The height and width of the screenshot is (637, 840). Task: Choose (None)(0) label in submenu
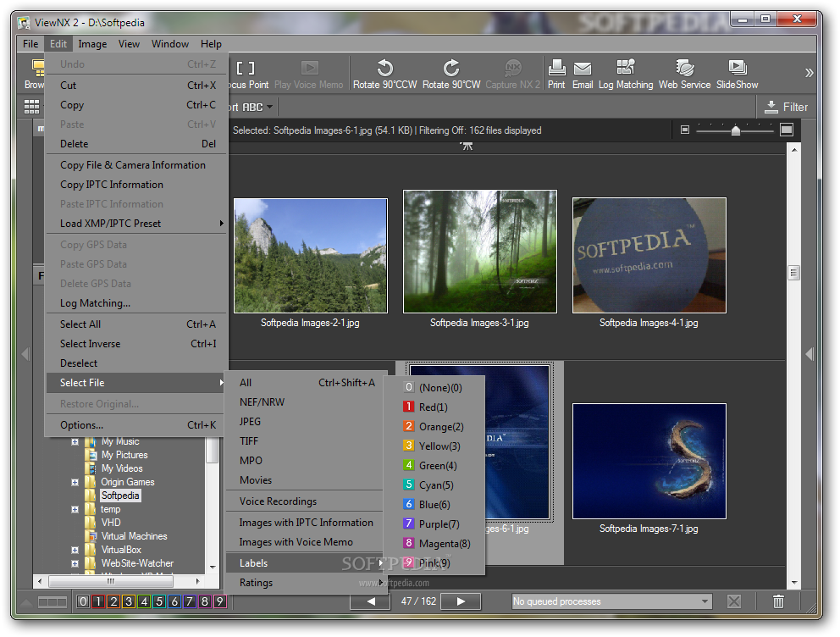tap(434, 387)
